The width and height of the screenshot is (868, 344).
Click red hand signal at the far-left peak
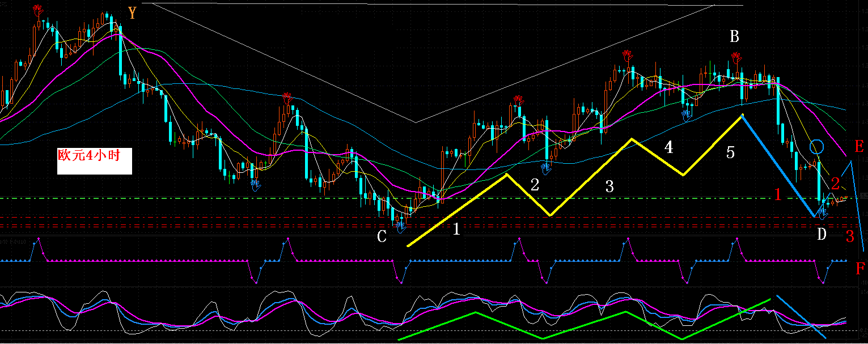pyautogui.click(x=38, y=10)
